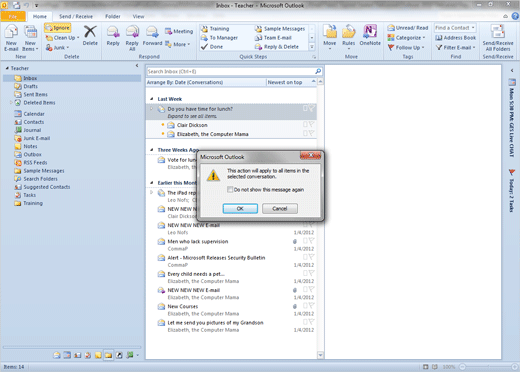Click the Find a Contact box
Image resolution: width=520 pixels, height=372 pixels.
[455, 28]
